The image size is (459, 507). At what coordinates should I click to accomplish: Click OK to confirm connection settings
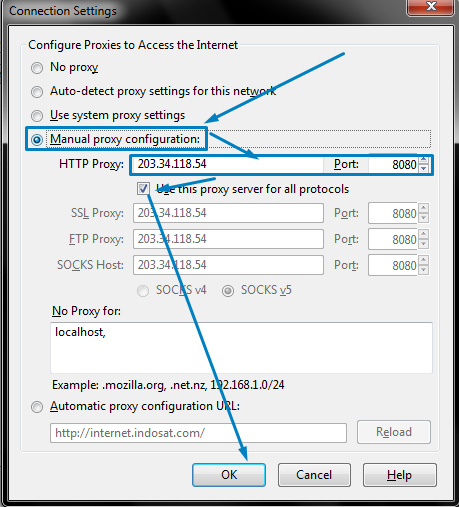click(x=229, y=475)
